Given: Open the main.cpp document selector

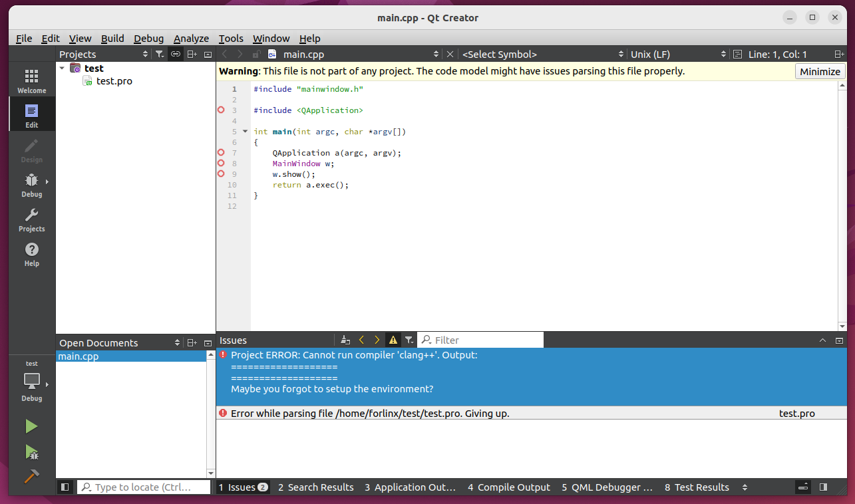Looking at the screenshot, I should click(353, 55).
